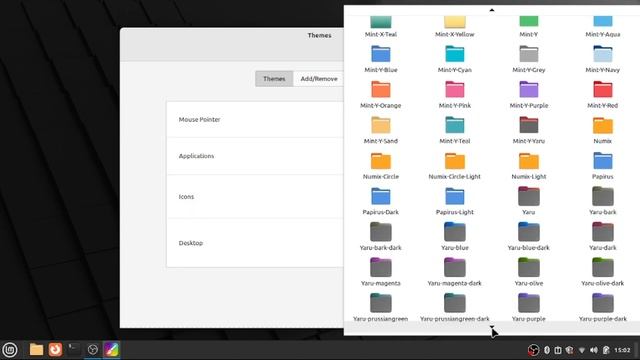
Task: Open the sound volume applet
Action: pyautogui.click(x=593, y=350)
